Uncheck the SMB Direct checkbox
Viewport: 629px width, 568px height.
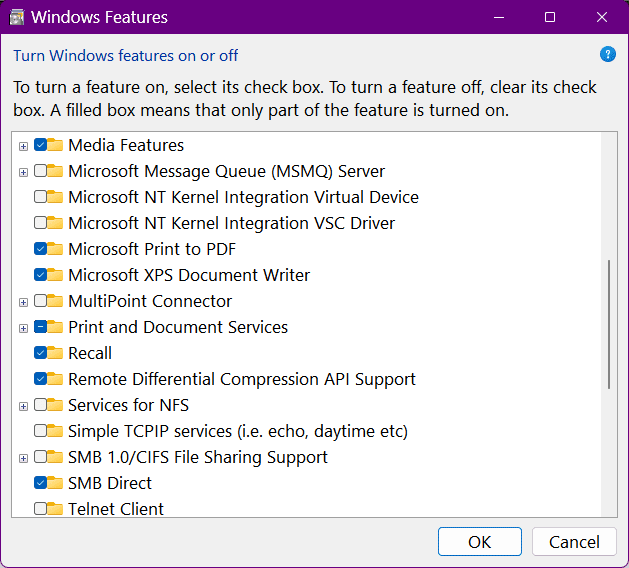pos(41,483)
